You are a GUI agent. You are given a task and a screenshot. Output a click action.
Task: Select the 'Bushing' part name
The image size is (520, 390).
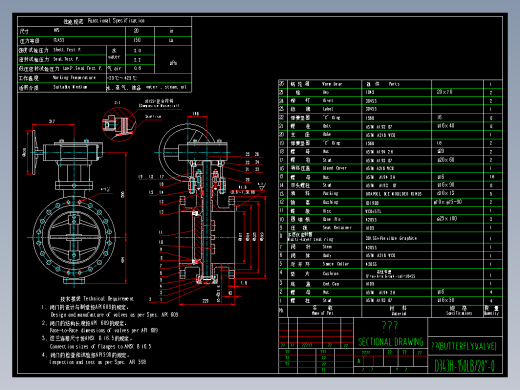click(330, 202)
